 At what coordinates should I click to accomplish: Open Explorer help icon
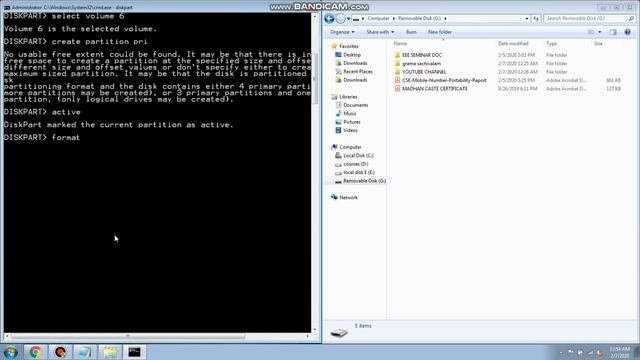click(x=628, y=32)
